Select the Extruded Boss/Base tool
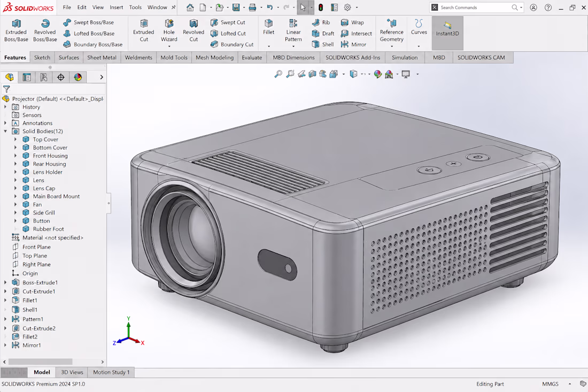Image resolution: width=588 pixels, height=392 pixels. [x=16, y=30]
